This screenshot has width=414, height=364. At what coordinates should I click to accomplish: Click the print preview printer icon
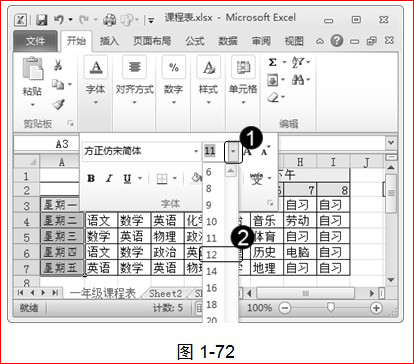[109, 20]
